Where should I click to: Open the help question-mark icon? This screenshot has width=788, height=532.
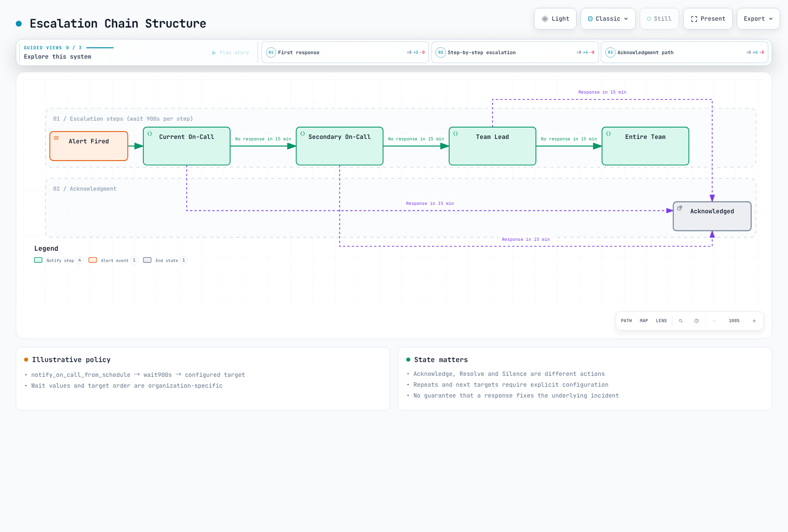tap(696, 321)
